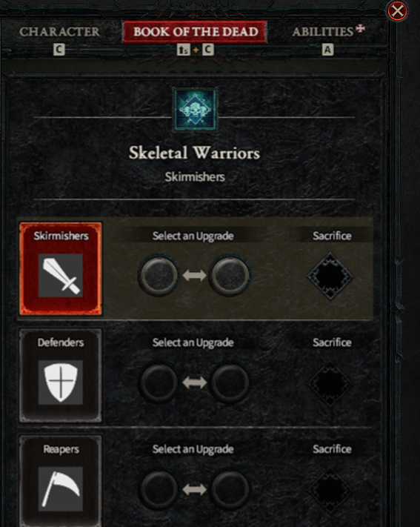
Task: Choose the first Reapers upgrade circle
Action: click(x=159, y=489)
